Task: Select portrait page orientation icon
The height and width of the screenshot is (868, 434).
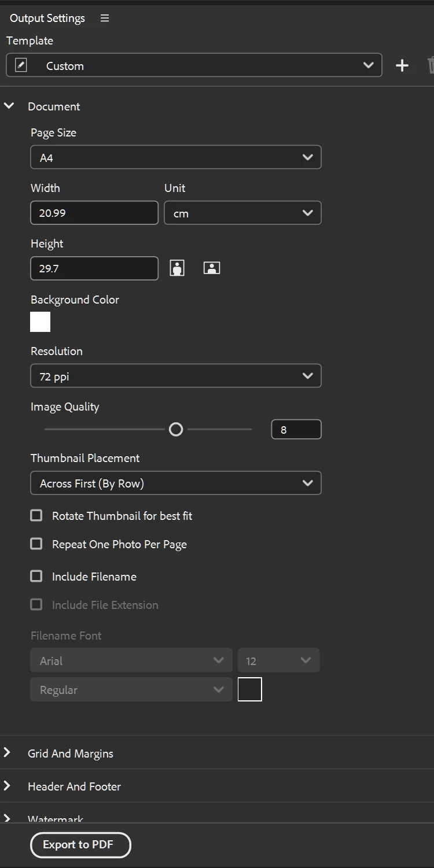Action: pos(177,268)
